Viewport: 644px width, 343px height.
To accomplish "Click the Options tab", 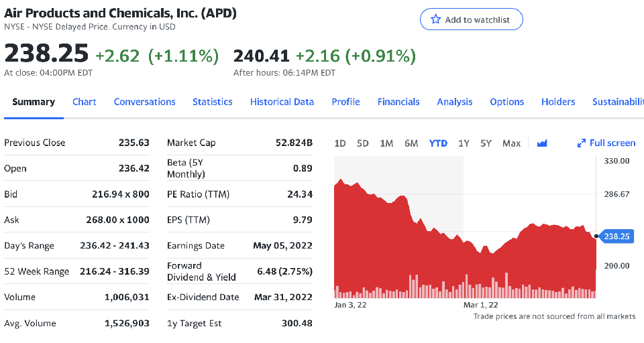I will click(x=506, y=102).
